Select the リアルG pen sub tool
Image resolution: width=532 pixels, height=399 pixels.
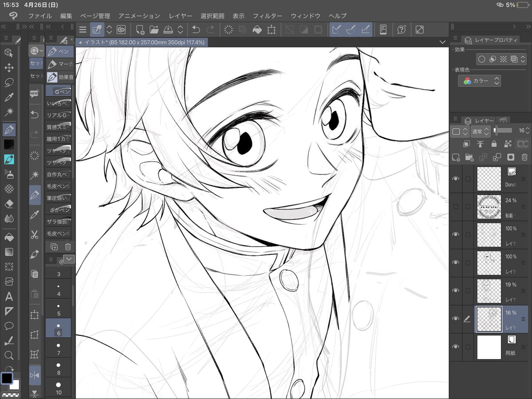(59, 115)
